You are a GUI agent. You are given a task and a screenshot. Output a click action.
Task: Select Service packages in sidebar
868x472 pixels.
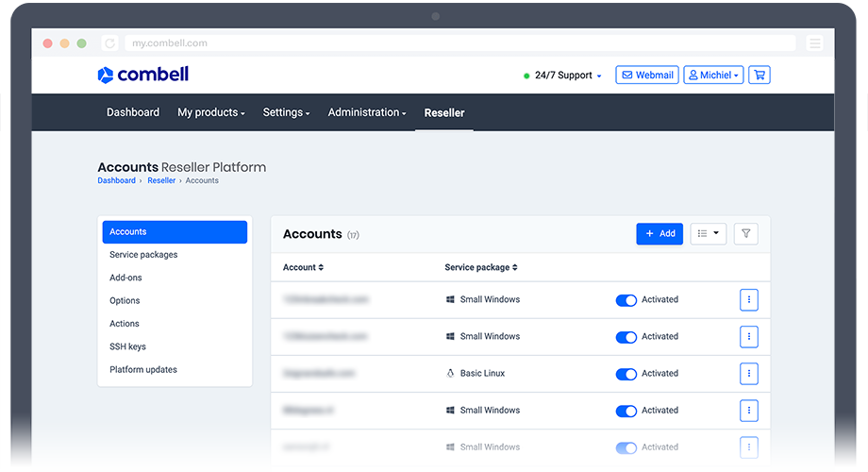pos(143,255)
